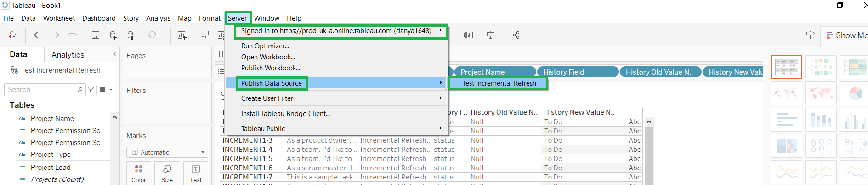The width and height of the screenshot is (868, 185).
Task: Choose Open Workbook menu item
Action: [x=337, y=57]
